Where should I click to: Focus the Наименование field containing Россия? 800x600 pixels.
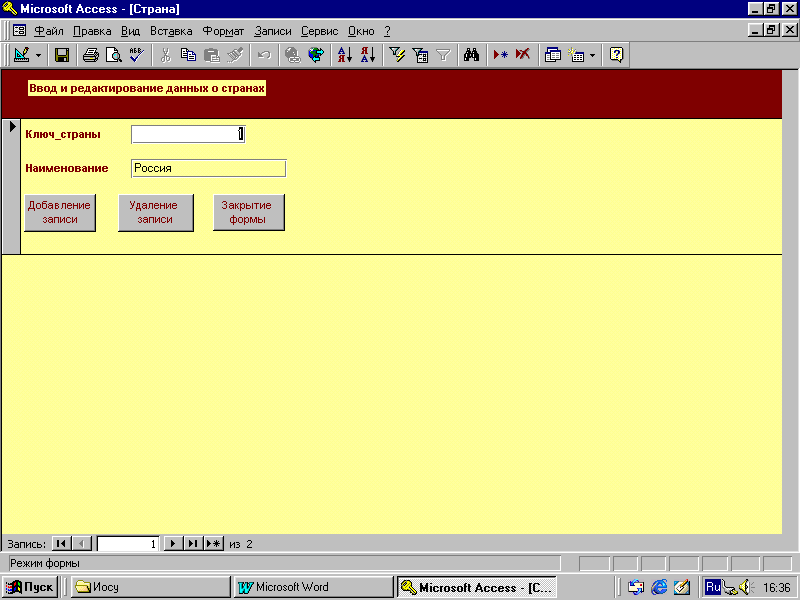coord(209,168)
